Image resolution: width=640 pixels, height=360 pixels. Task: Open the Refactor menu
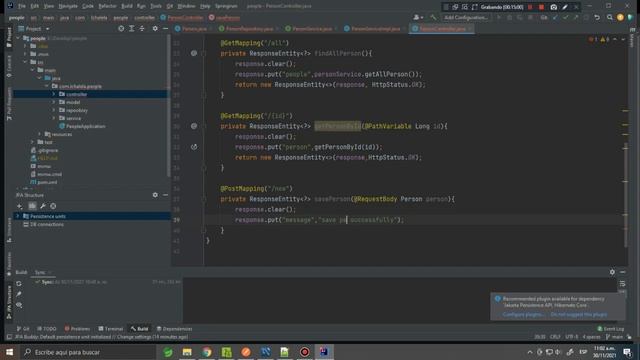tap(107, 6)
